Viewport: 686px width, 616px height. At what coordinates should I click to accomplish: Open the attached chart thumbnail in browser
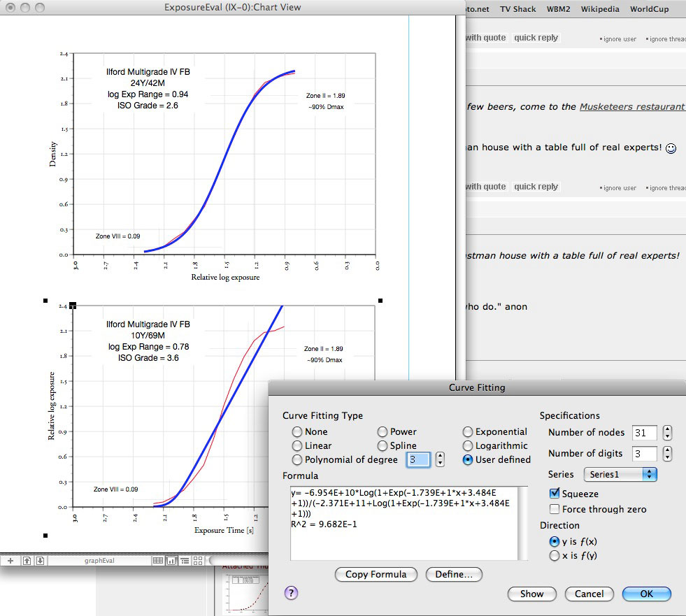pos(247,592)
